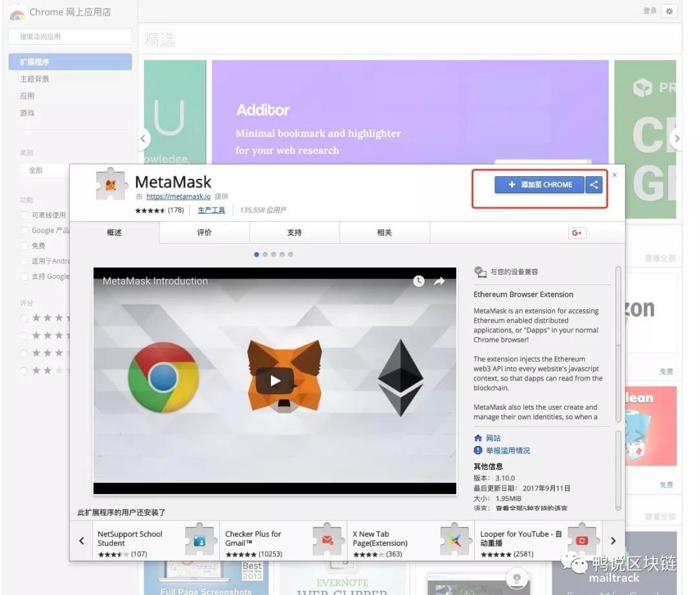Click the 登录 sign-in link

click(x=649, y=11)
